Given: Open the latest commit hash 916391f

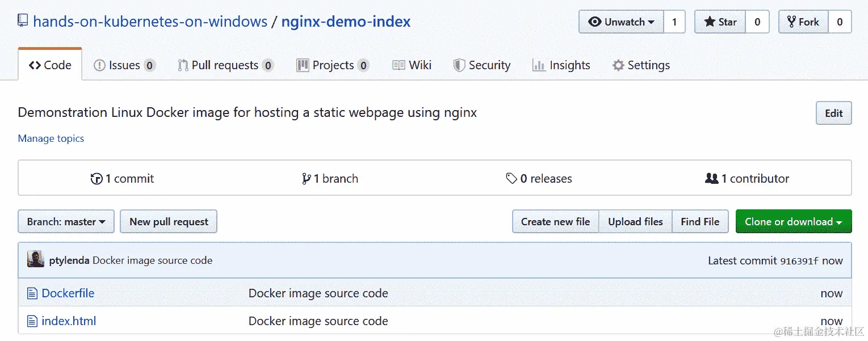Looking at the screenshot, I should tap(799, 261).
